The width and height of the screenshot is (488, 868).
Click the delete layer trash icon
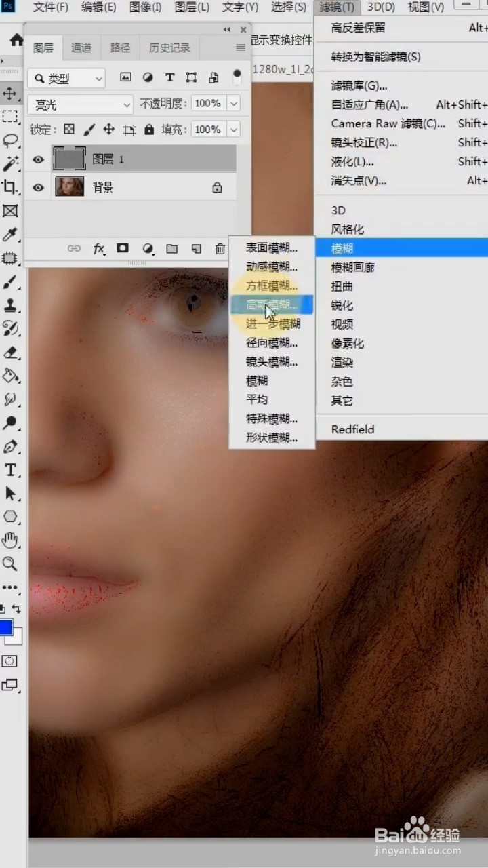tap(220, 249)
